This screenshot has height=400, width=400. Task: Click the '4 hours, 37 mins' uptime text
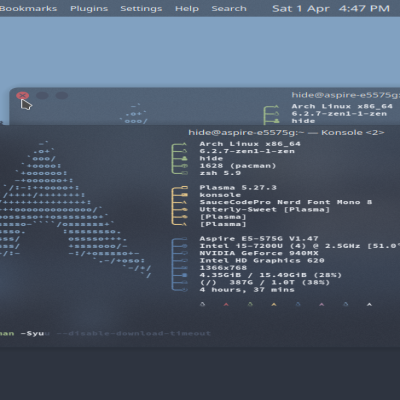click(247, 290)
